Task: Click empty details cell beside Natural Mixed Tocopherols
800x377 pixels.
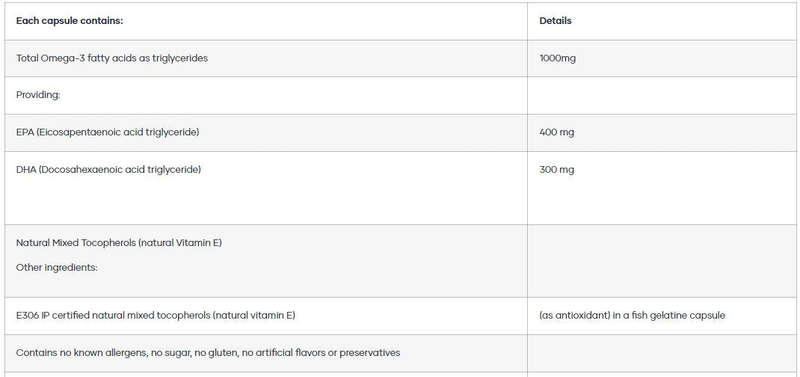Action: point(663,261)
